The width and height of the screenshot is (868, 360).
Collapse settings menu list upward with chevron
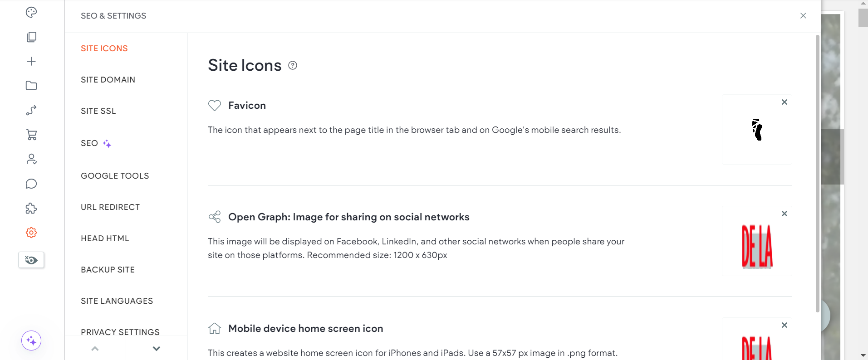(95, 348)
